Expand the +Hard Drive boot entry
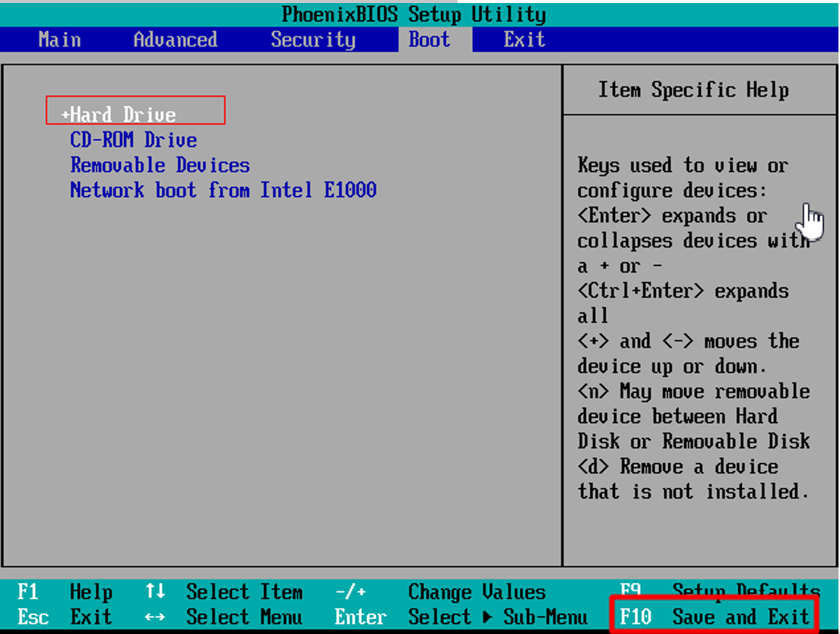This screenshot has height=634, width=840. point(119,114)
